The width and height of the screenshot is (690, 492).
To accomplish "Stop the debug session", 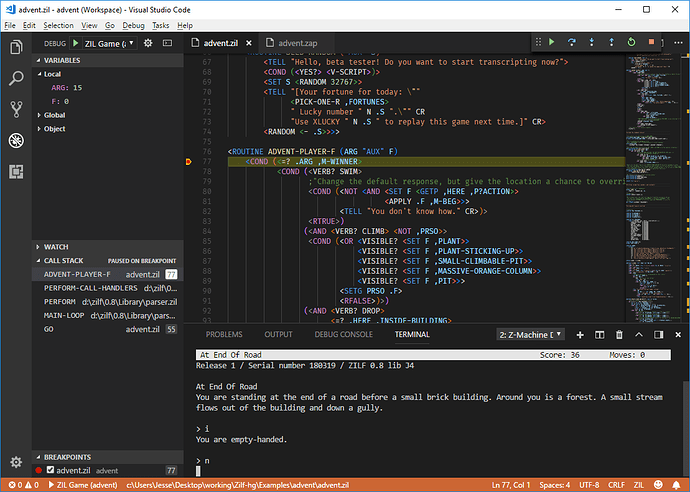I will click(x=651, y=42).
